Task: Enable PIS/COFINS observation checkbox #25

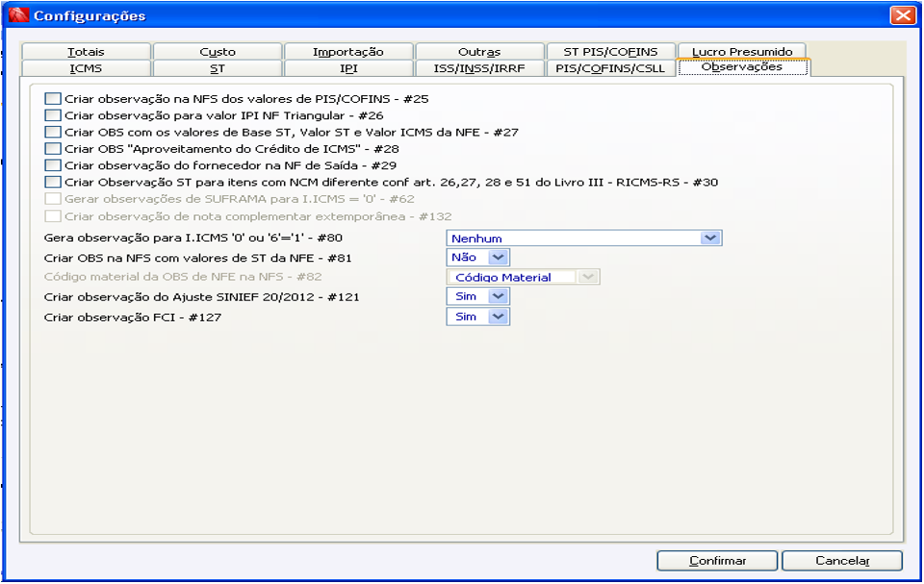Action: 53,98
